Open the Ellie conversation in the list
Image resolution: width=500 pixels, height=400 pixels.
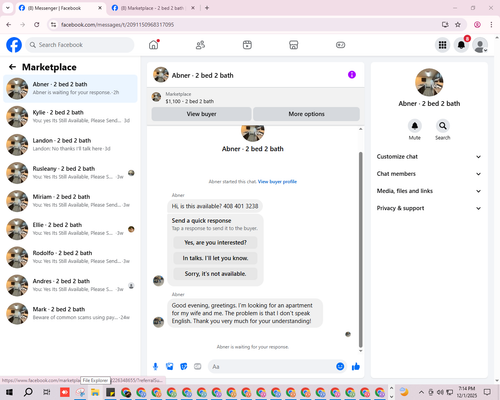[70, 229]
